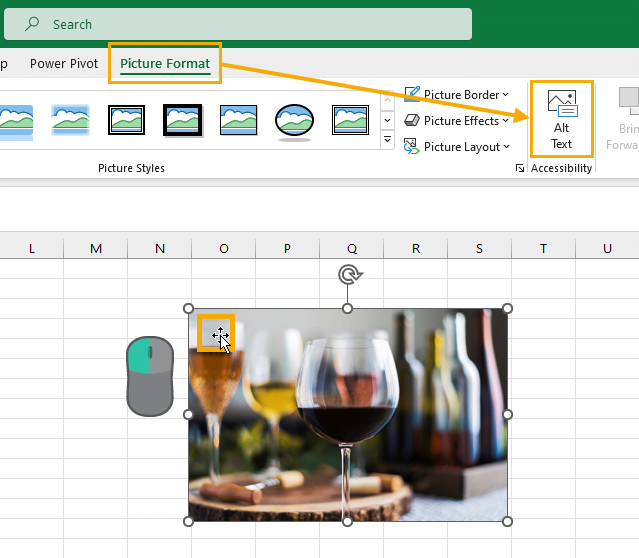Click the Bring Forward button

(x=624, y=119)
